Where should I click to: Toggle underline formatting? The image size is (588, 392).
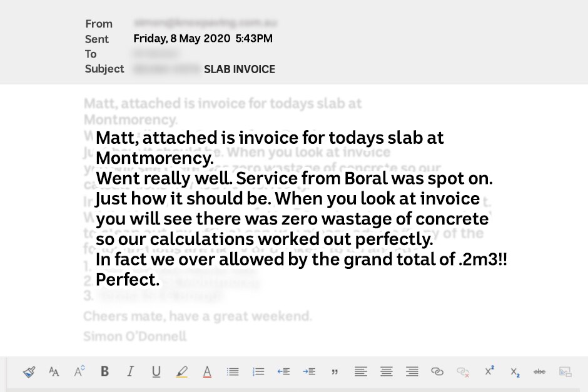(x=156, y=371)
